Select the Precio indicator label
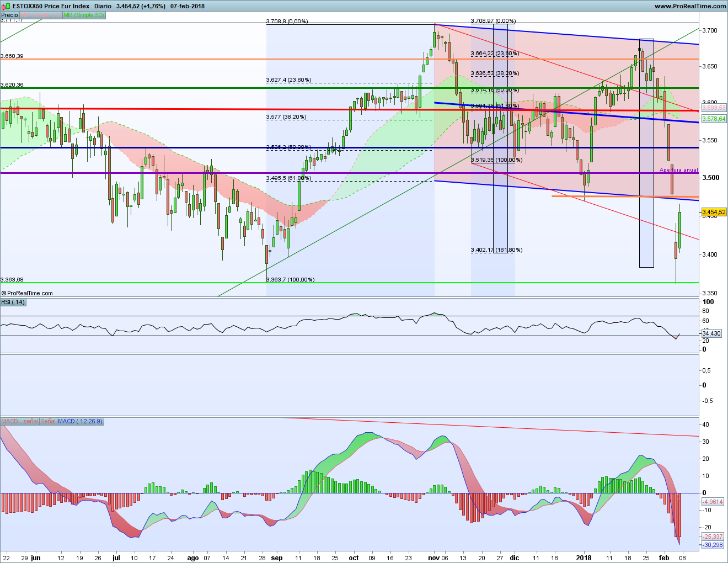This screenshot has height=563, width=728. pos(9,15)
